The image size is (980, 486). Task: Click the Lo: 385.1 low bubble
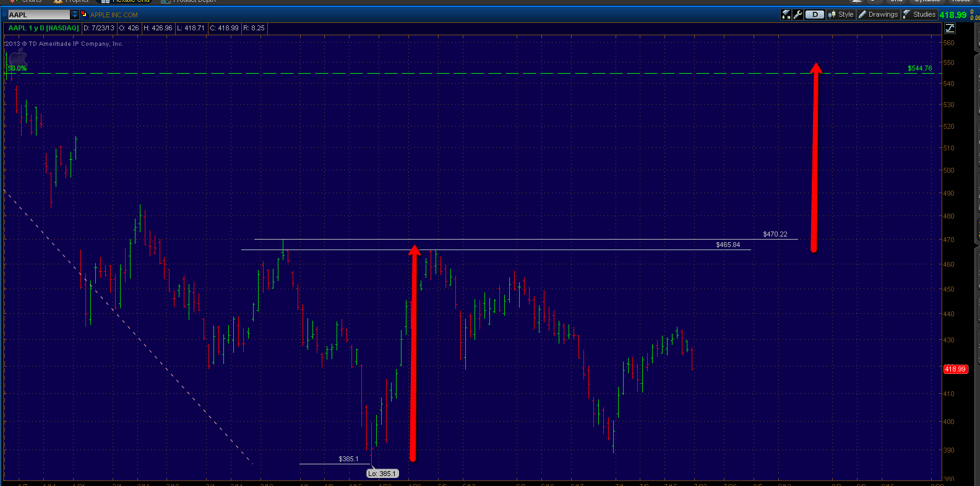click(382, 474)
